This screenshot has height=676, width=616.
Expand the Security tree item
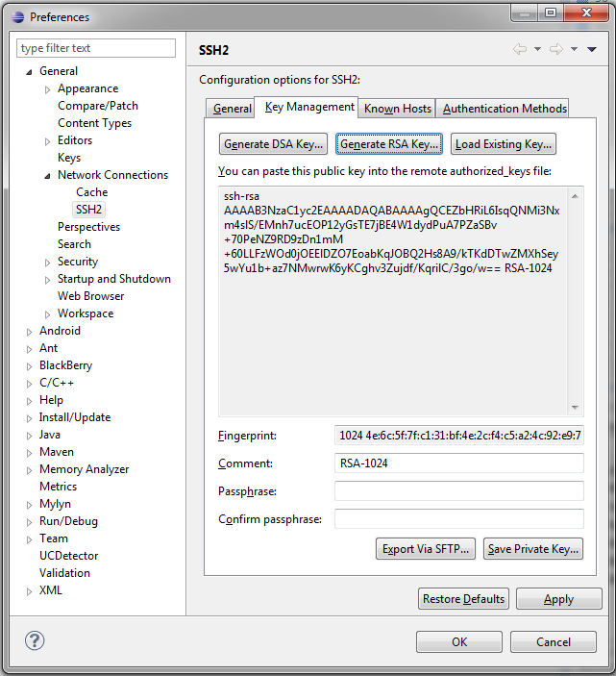[x=47, y=263]
